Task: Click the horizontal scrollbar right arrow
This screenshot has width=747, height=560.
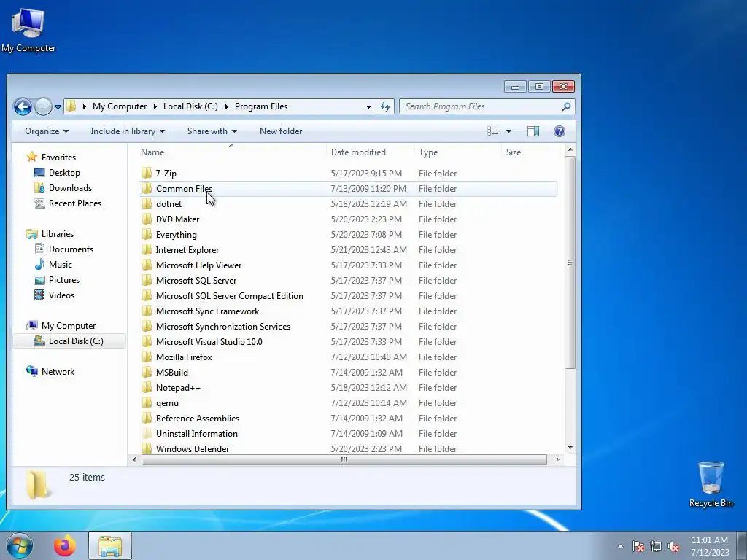Action: [557, 459]
